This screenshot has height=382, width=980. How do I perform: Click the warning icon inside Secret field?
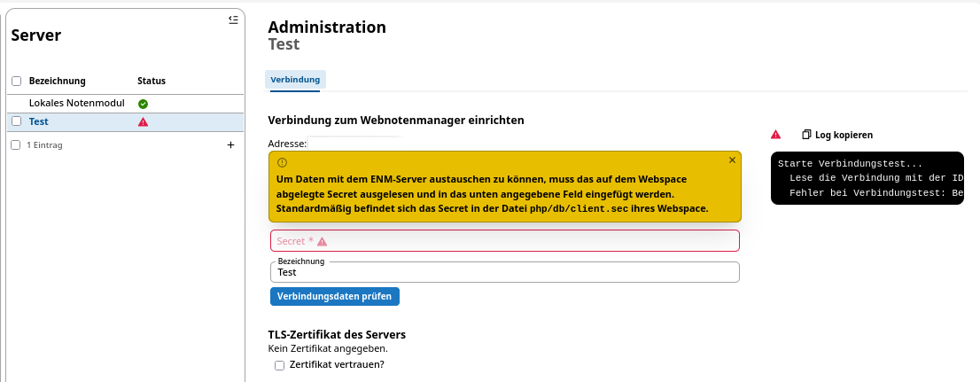[x=322, y=241]
